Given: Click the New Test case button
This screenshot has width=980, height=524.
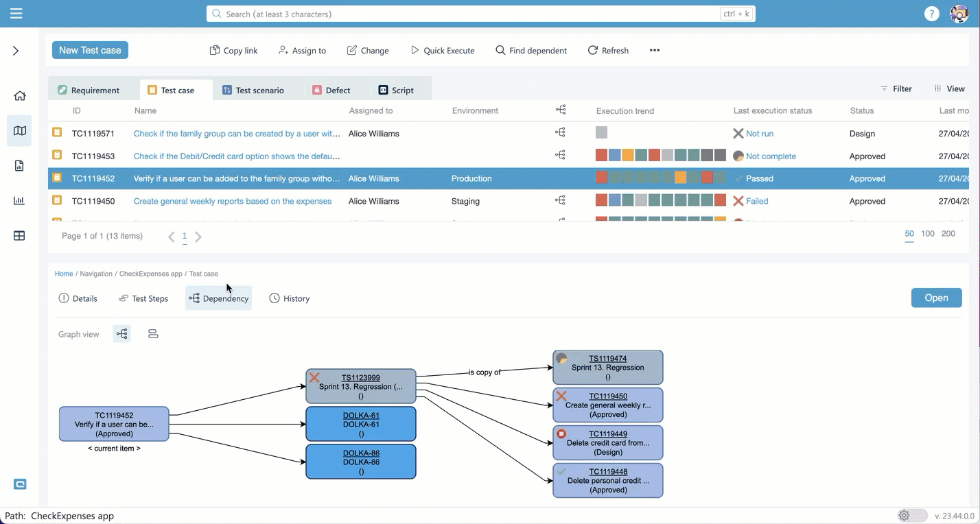Looking at the screenshot, I should (90, 50).
